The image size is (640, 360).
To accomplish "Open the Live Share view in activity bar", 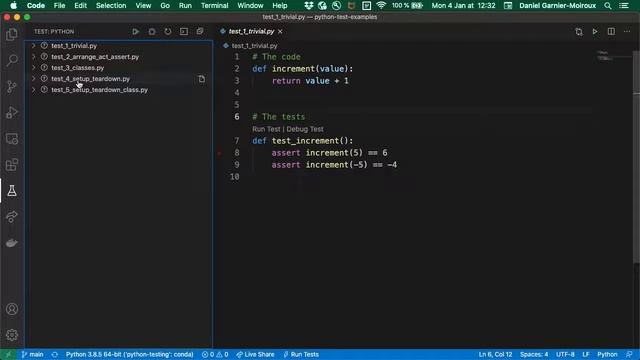I will [x=12, y=217].
